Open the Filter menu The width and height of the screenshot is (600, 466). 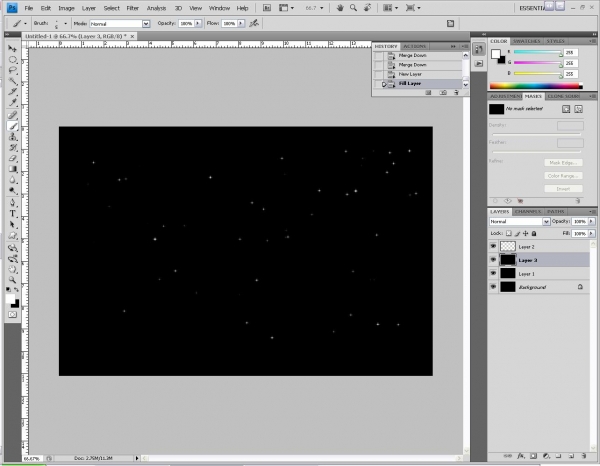[132, 8]
